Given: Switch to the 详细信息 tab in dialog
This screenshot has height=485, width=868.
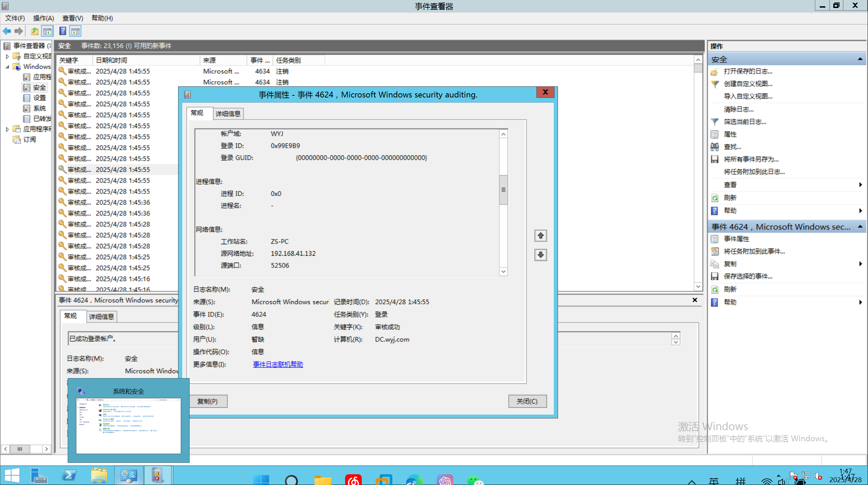Looking at the screenshot, I should click(x=228, y=114).
